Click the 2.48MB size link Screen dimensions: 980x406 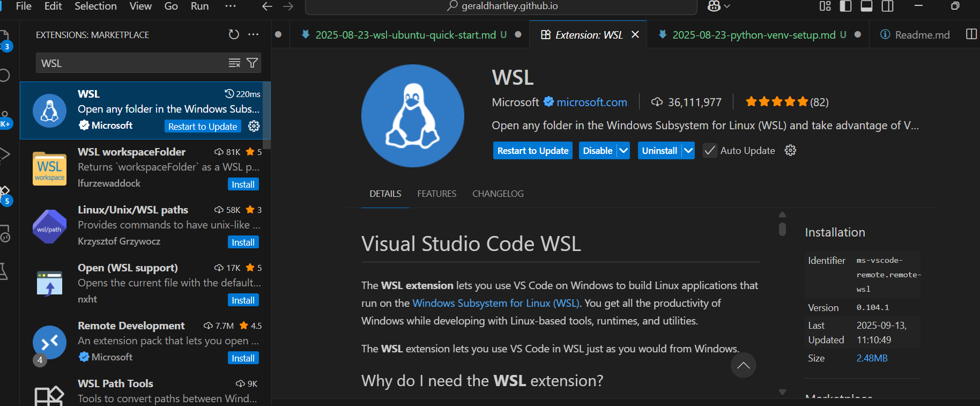pyautogui.click(x=872, y=358)
